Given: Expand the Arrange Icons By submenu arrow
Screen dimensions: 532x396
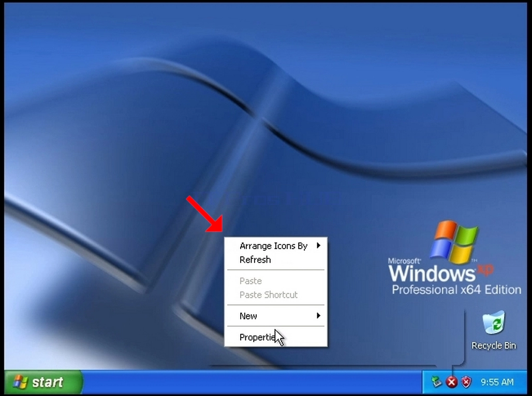Looking at the screenshot, I should 318,246.
